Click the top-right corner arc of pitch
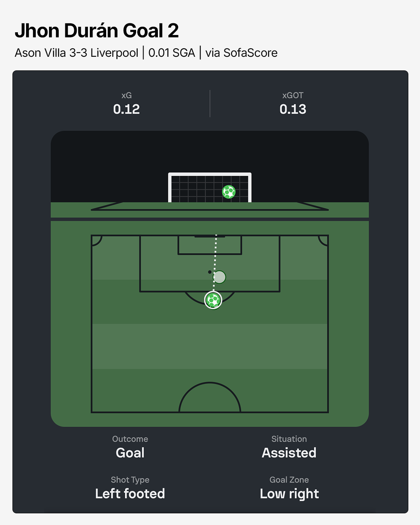This screenshot has width=420, height=525. [323, 240]
